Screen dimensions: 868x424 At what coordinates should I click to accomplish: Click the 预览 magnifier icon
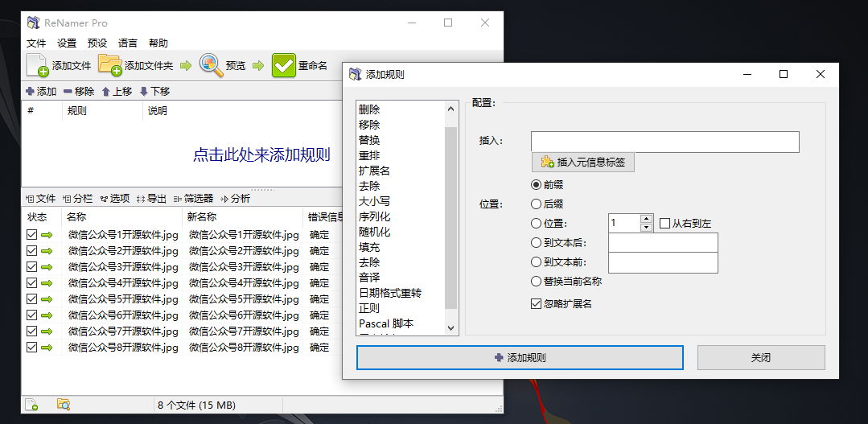point(211,64)
